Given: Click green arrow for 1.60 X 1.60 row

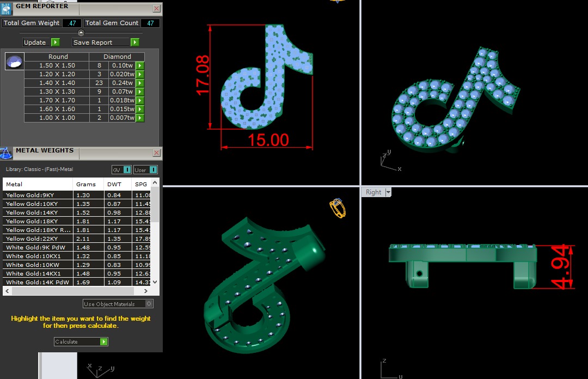Looking at the screenshot, I should tap(140, 109).
